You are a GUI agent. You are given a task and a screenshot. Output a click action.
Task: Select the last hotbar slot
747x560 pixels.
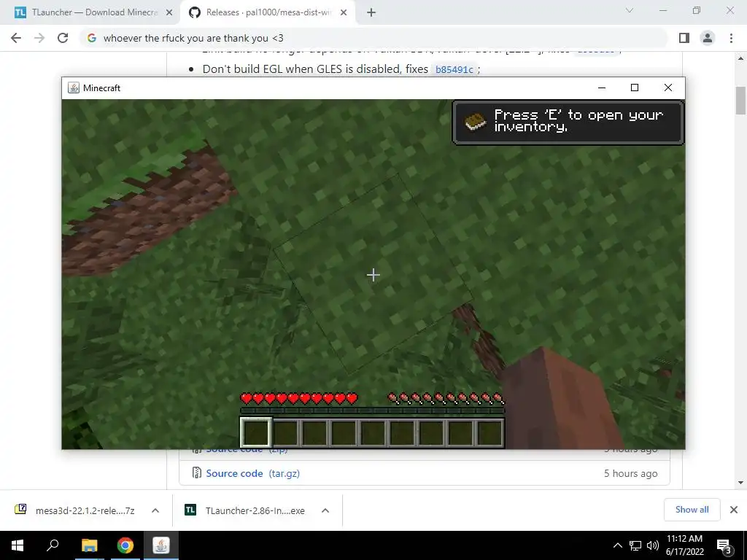click(x=489, y=433)
